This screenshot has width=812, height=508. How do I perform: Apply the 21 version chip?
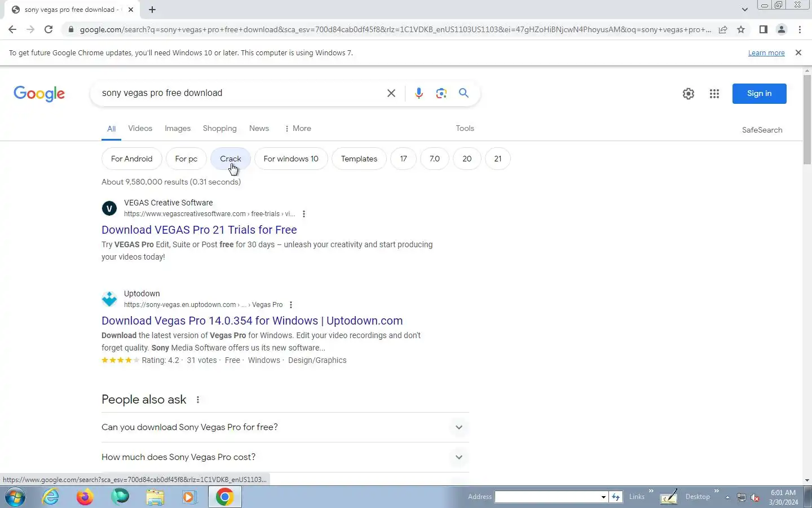coord(497,159)
